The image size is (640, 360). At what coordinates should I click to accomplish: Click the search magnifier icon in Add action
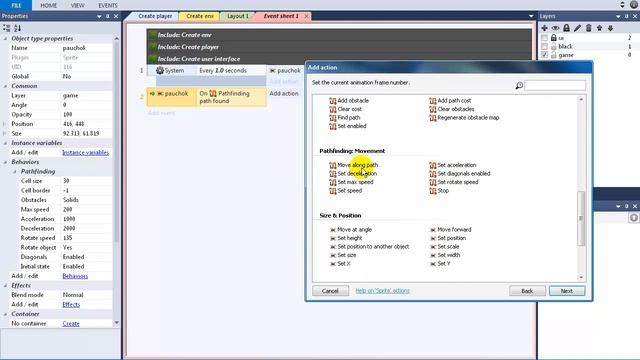[x=519, y=85]
